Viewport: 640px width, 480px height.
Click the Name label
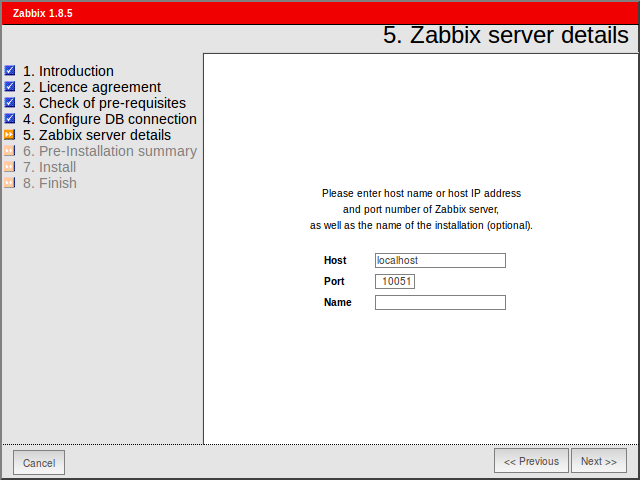click(338, 302)
